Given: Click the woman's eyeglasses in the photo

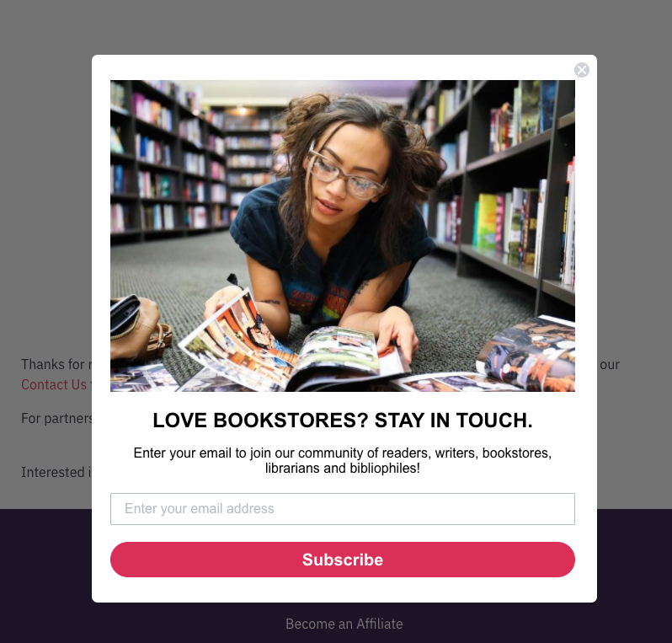Looking at the screenshot, I should [x=345, y=174].
